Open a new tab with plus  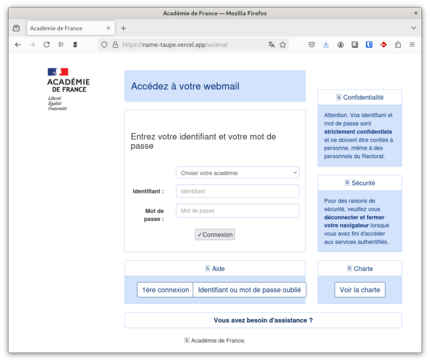[123, 28]
